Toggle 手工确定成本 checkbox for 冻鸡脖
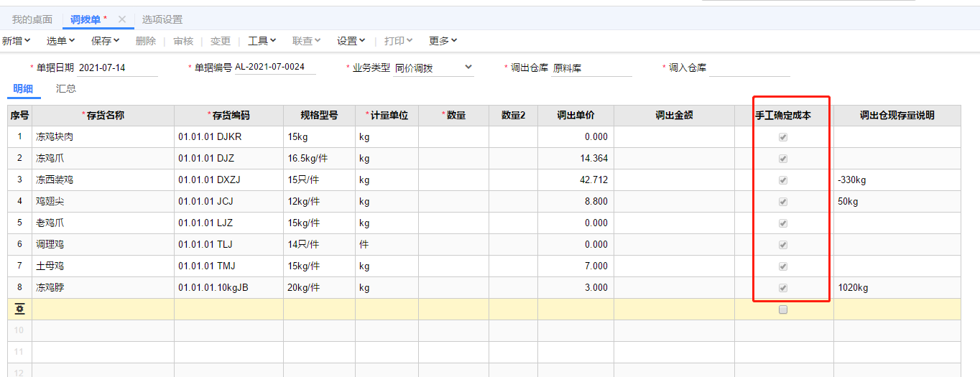This screenshot has width=980, height=377. 783,288
